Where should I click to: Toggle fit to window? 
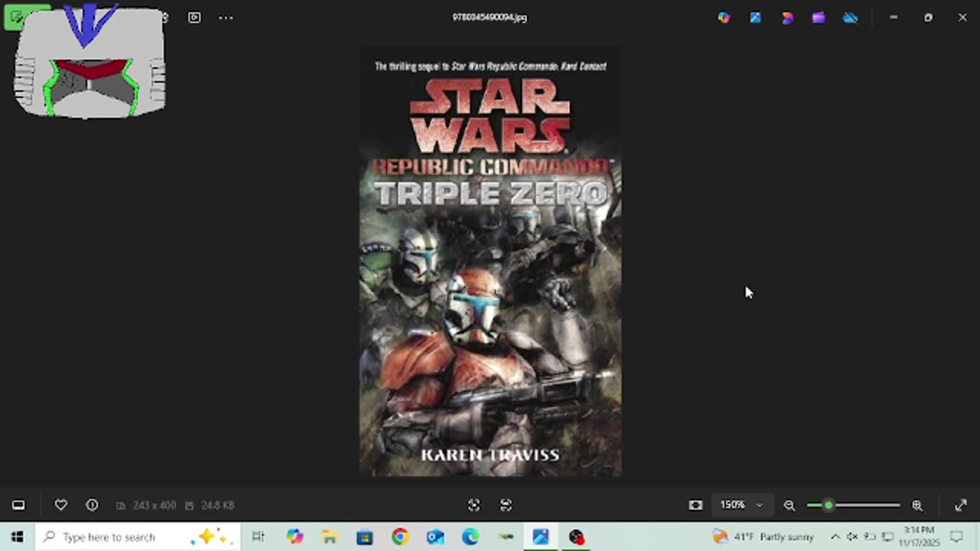[x=695, y=505]
